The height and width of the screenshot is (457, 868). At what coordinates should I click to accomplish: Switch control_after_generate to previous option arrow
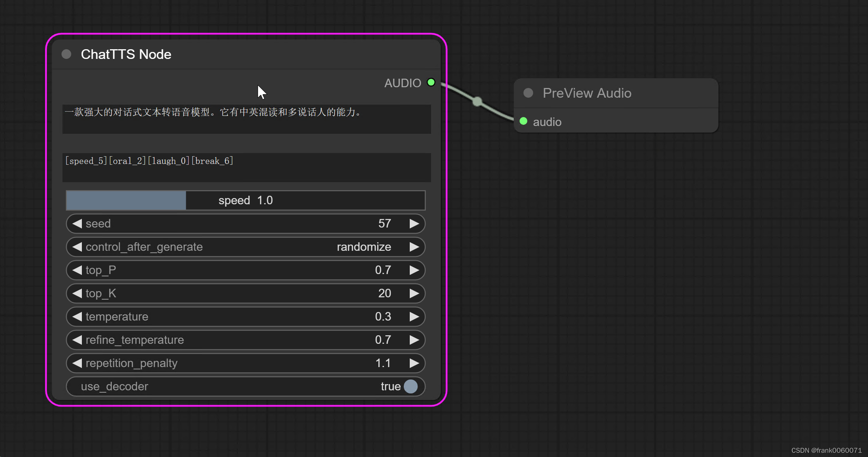pos(77,247)
